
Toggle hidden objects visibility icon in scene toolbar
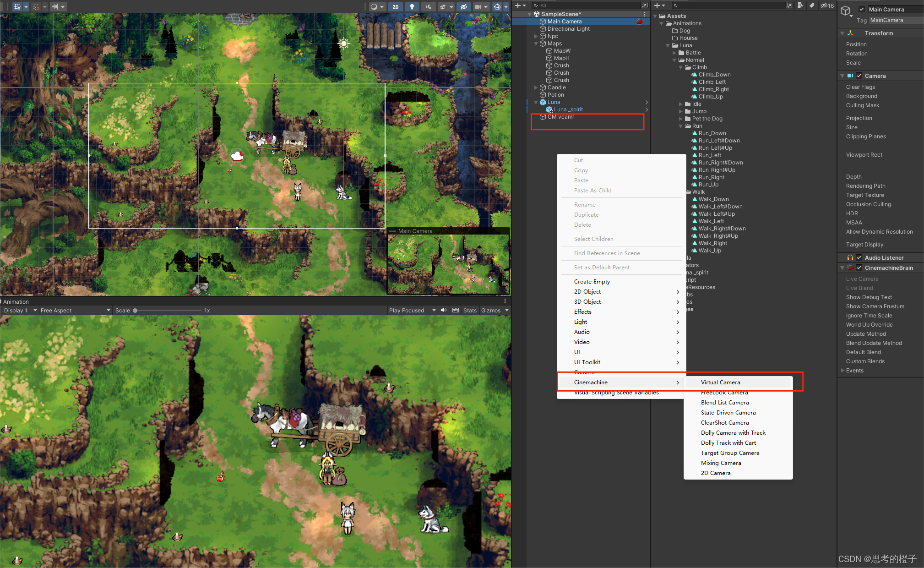click(x=464, y=6)
